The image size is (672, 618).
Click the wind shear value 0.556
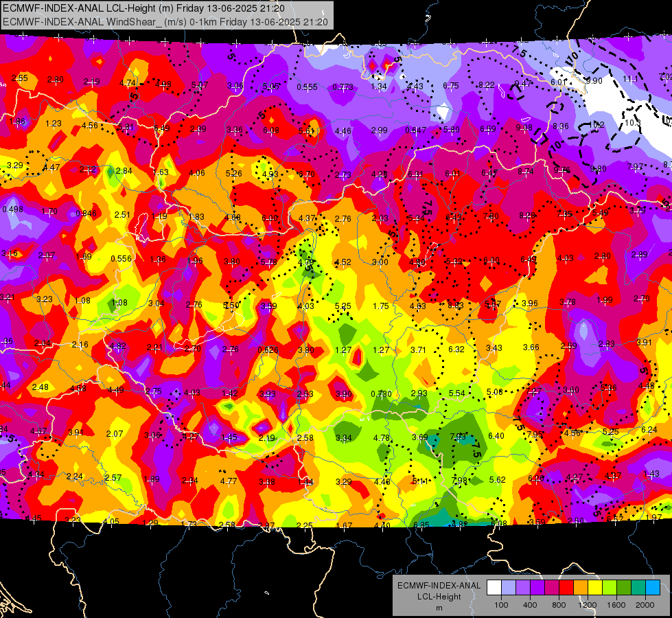pyautogui.click(x=121, y=259)
